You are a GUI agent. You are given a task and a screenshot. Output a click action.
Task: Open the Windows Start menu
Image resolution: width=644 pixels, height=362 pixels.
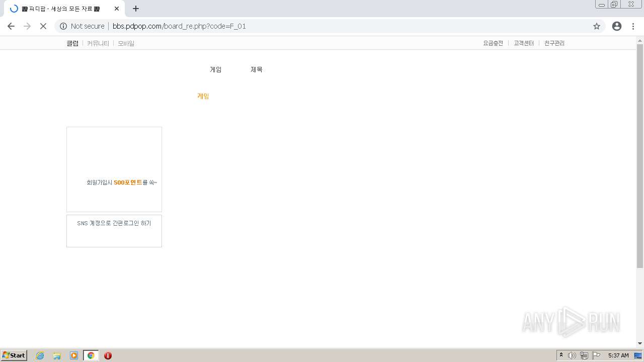[x=14, y=355]
